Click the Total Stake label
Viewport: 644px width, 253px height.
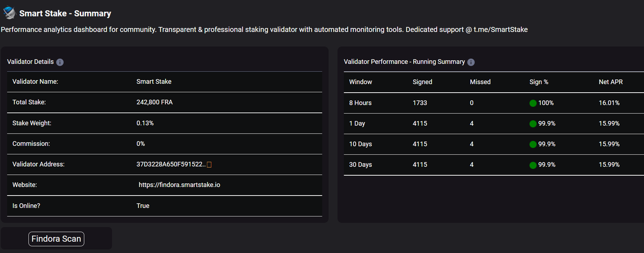[x=30, y=102]
